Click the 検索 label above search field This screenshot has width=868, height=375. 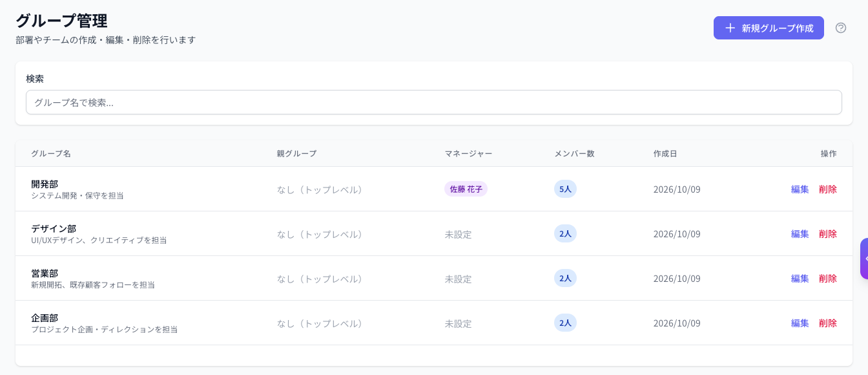click(35, 78)
